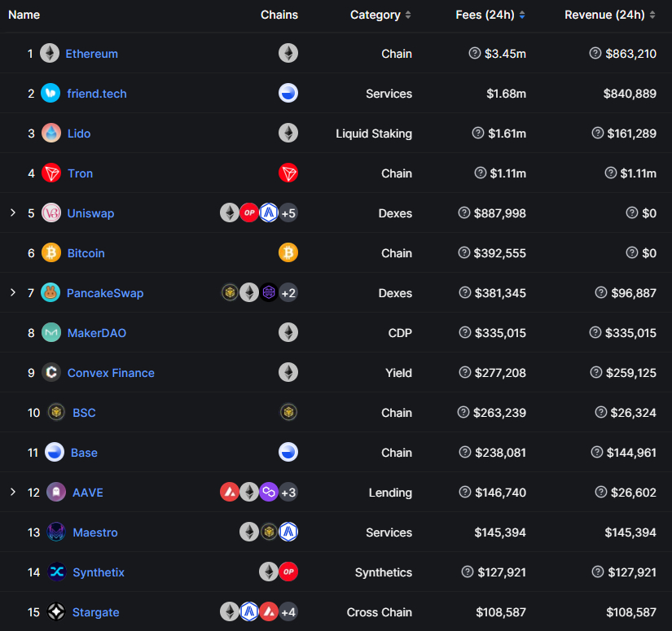Click the Avalanche chain icon in AAVE row
Screen dimensions: 672x631
230,493
